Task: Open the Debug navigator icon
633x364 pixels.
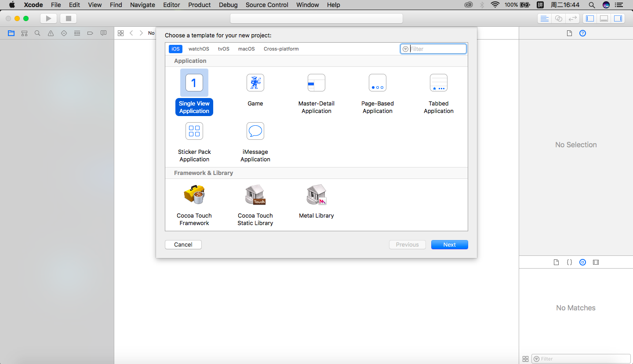Action: pyautogui.click(x=77, y=33)
